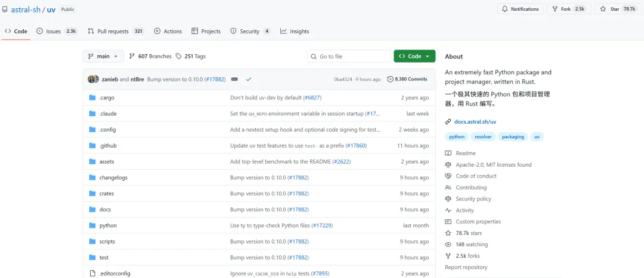Open the main branch dropdown
This screenshot has height=278, width=644.
[x=103, y=56]
